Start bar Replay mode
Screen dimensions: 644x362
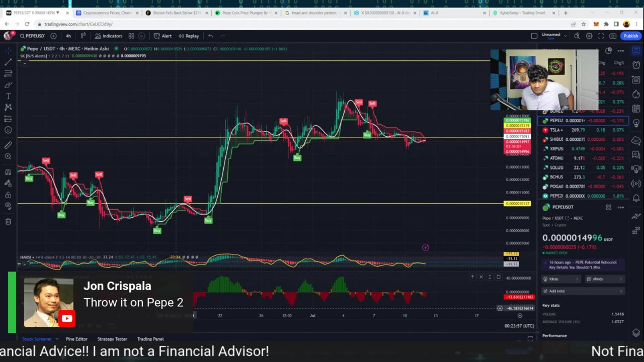[189, 36]
